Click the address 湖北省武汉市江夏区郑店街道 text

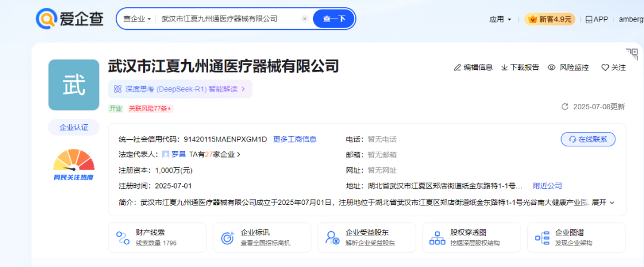click(x=445, y=186)
